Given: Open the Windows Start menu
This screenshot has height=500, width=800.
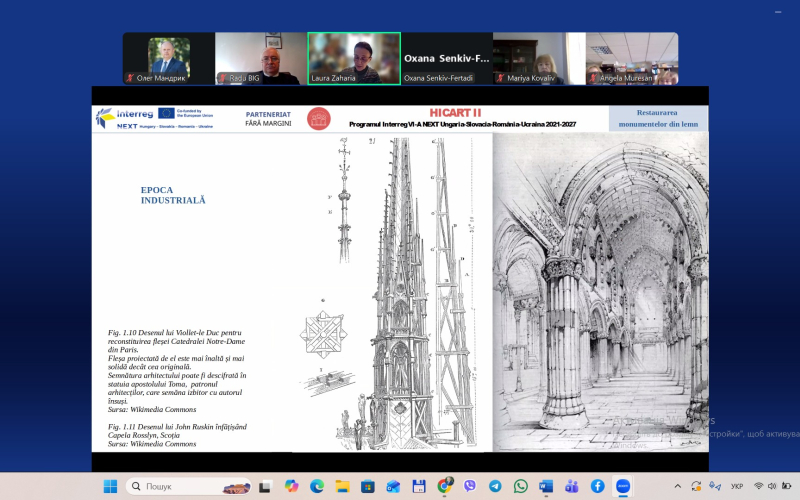Looking at the screenshot, I should coord(111,486).
